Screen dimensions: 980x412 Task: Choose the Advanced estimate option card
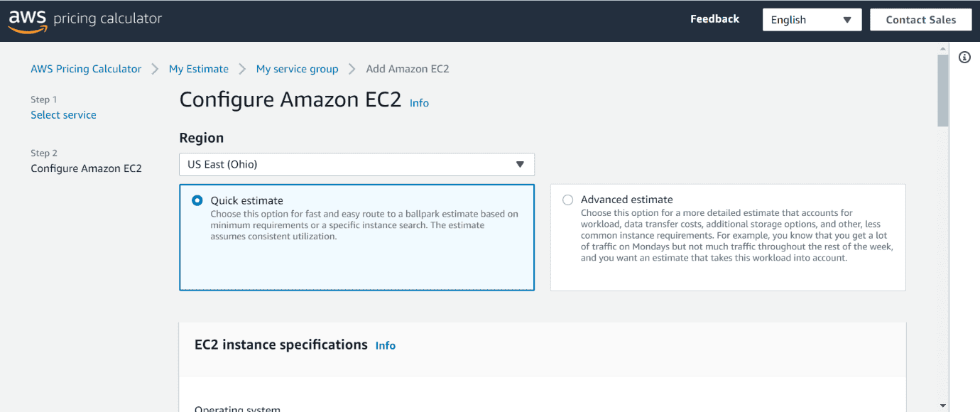(728, 237)
